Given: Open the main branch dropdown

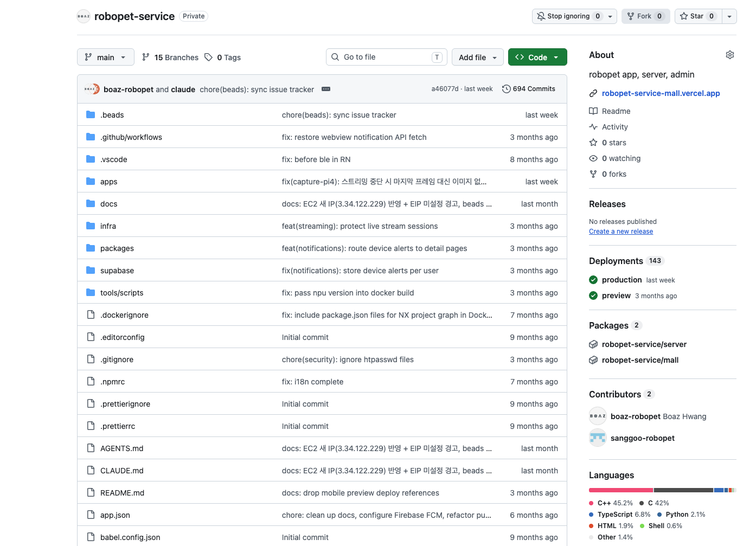Looking at the screenshot, I should coord(106,57).
